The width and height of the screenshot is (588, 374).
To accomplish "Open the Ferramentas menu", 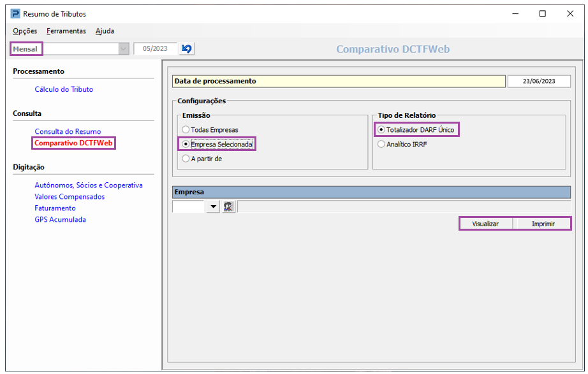I will tap(66, 31).
